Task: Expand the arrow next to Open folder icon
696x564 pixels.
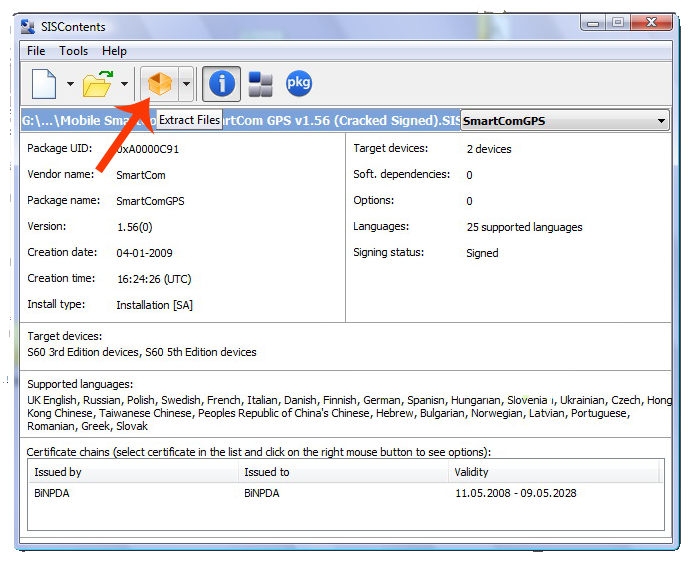Action: click(x=125, y=83)
